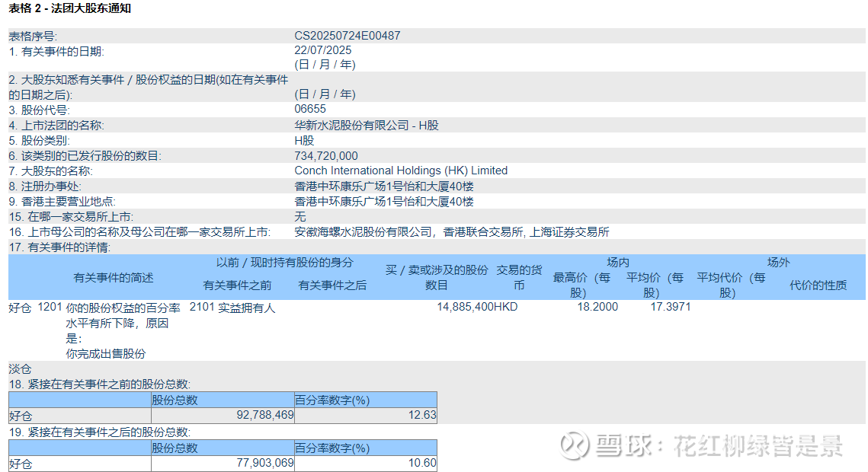The image size is (868, 472).
Task: Click event code 1201
Action: tap(50, 308)
